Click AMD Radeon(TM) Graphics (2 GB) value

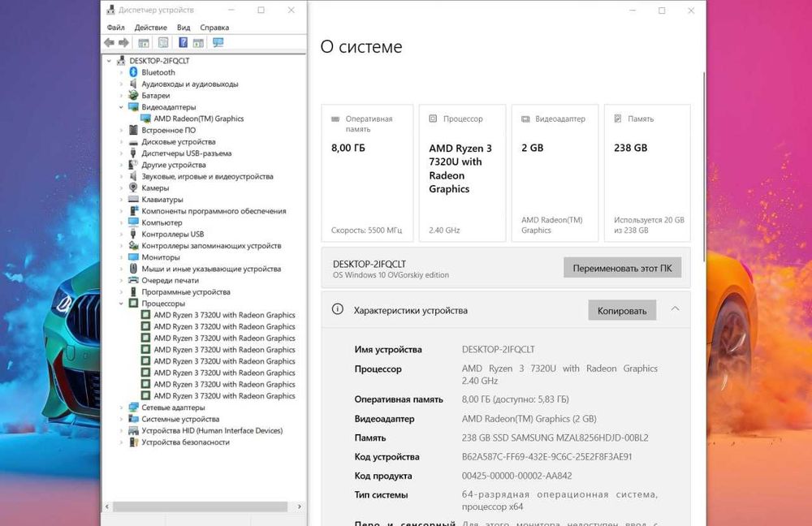pyautogui.click(x=529, y=418)
